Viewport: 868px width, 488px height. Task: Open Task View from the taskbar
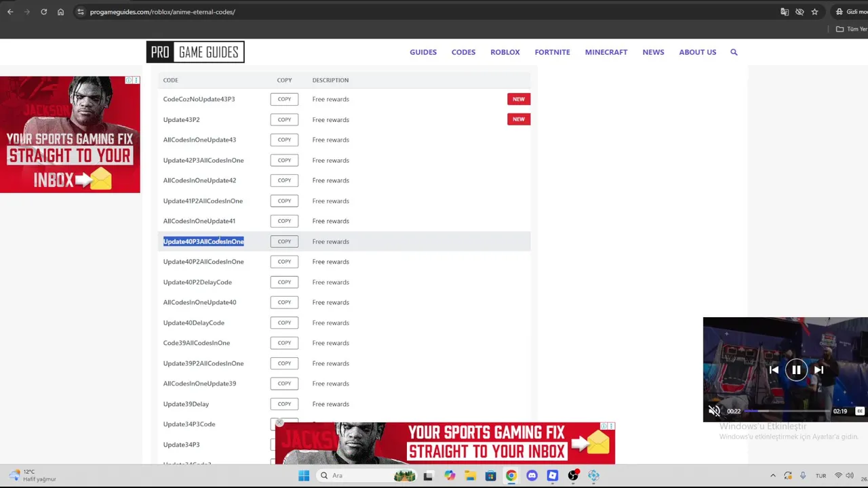click(428, 476)
